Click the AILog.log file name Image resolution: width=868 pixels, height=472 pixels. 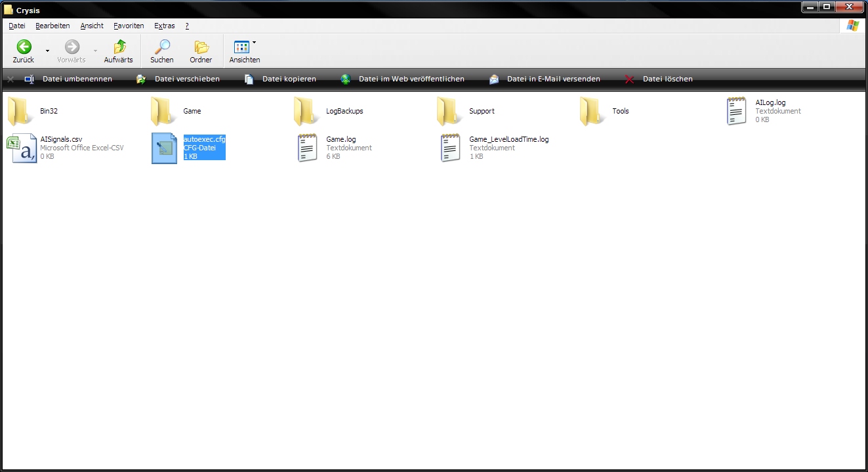pyautogui.click(x=770, y=103)
